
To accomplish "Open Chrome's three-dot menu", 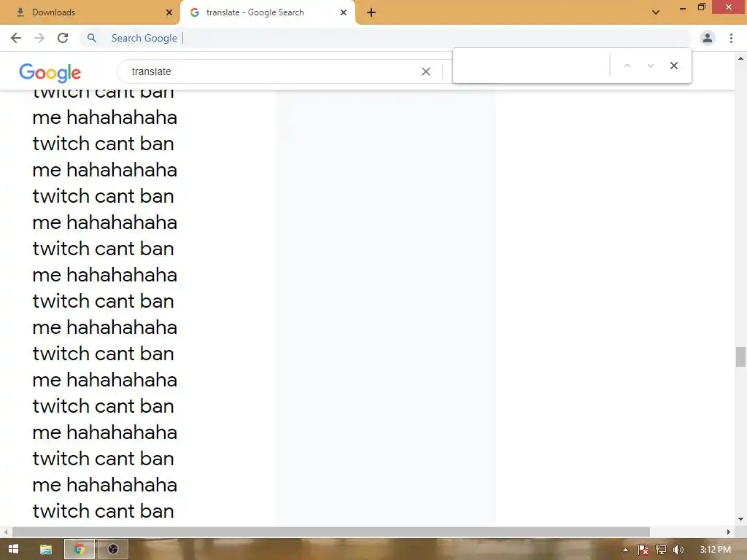I will (x=731, y=38).
